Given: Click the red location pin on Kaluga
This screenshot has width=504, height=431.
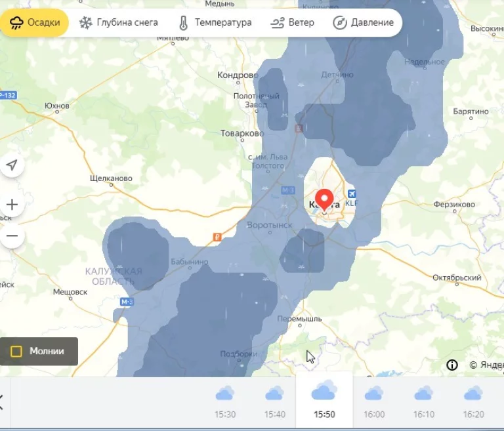Looking at the screenshot, I should [324, 199].
